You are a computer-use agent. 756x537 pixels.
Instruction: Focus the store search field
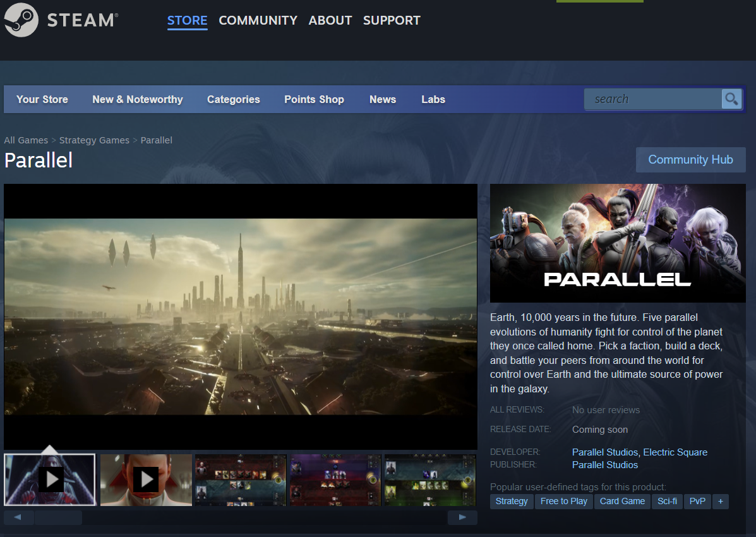pyautogui.click(x=653, y=99)
